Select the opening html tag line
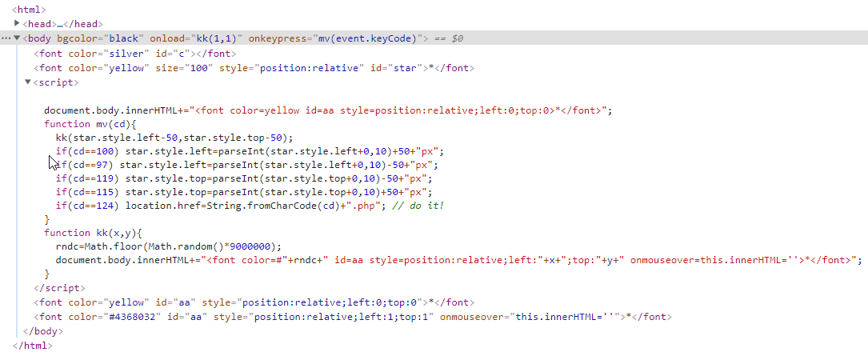Viewport: 868px width, 356px height. (29, 10)
